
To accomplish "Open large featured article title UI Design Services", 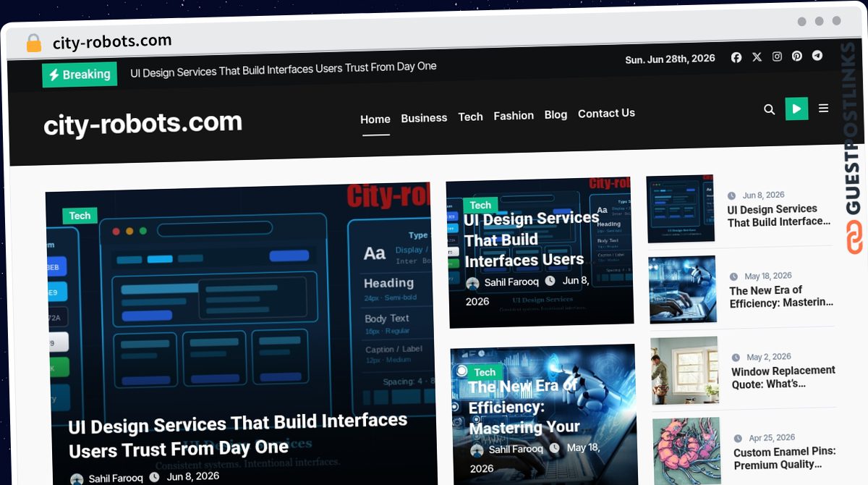I will point(238,435).
